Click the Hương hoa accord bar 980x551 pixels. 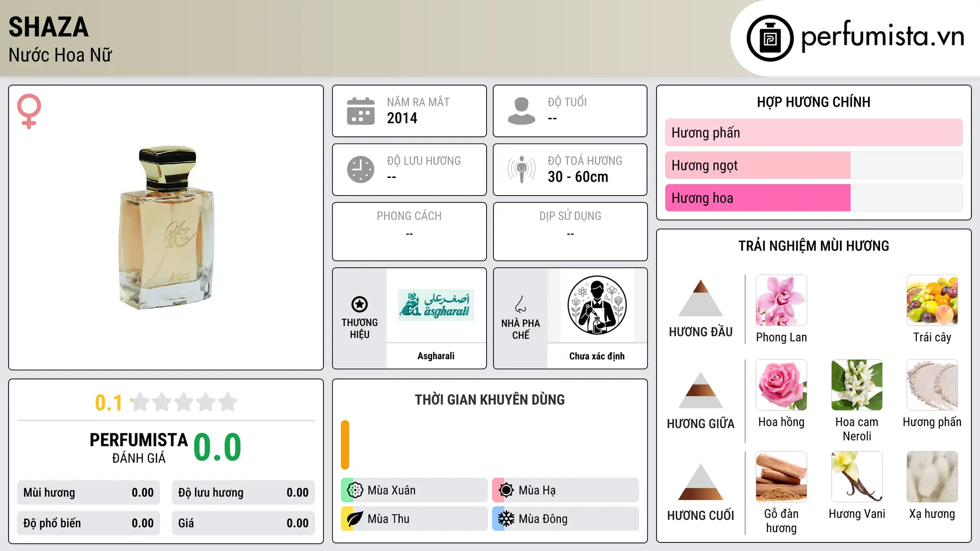coord(814,198)
